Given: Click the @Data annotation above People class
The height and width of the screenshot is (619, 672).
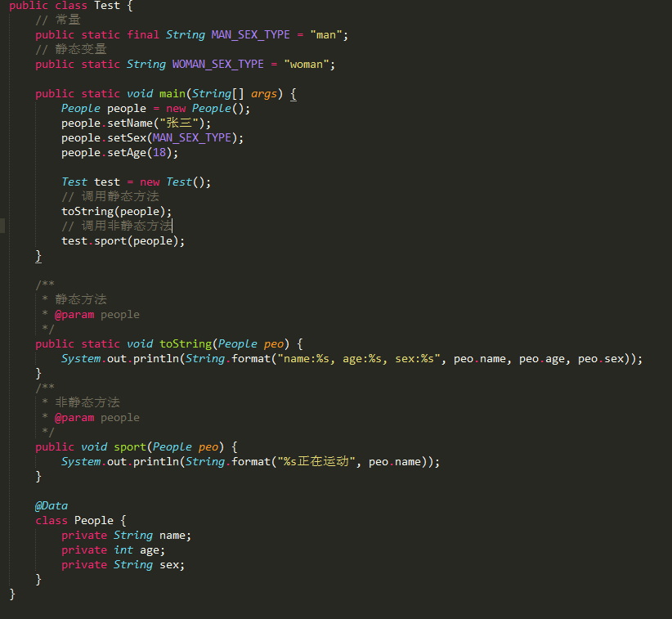Looking at the screenshot, I should 52,505.
